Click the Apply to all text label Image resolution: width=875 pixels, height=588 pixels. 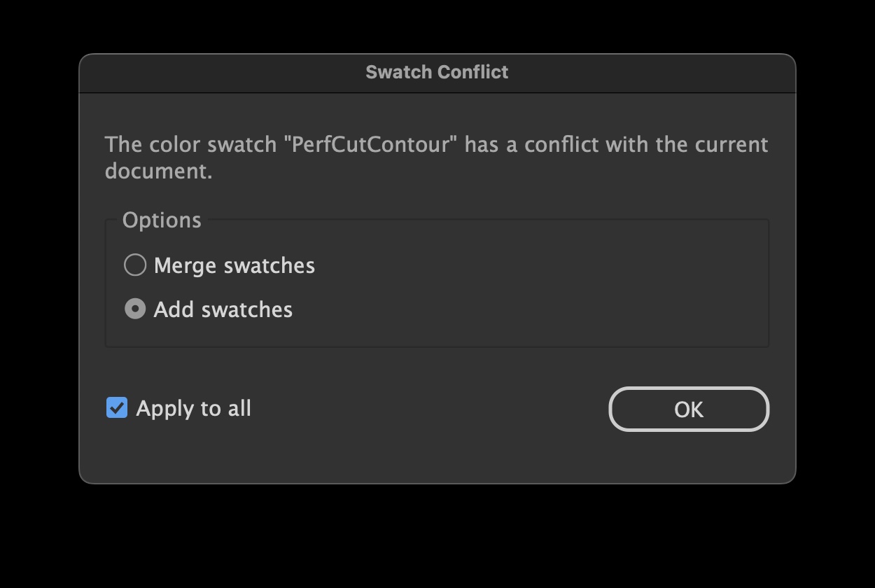(x=194, y=408)
